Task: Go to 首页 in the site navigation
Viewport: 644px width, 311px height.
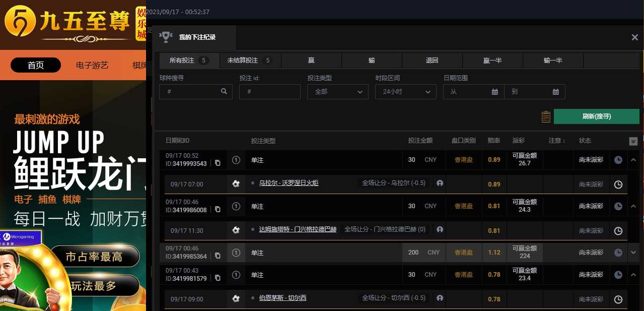Action: point(36,65)
